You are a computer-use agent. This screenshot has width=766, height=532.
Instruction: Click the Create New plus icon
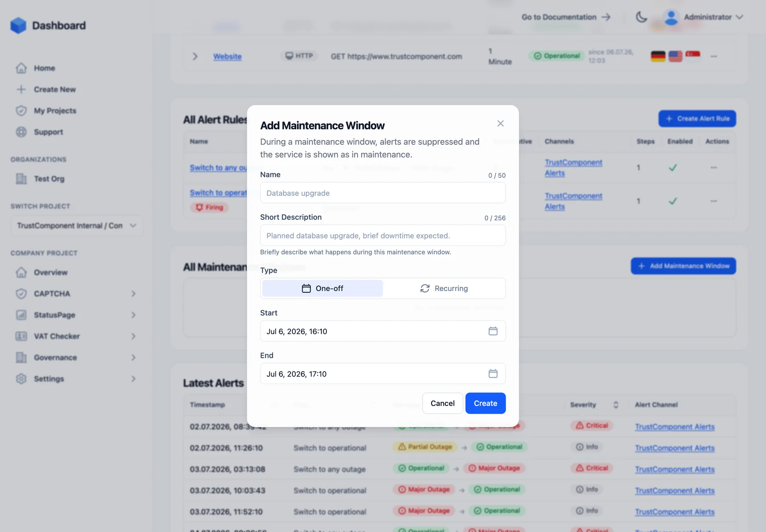tap(21, 89)
